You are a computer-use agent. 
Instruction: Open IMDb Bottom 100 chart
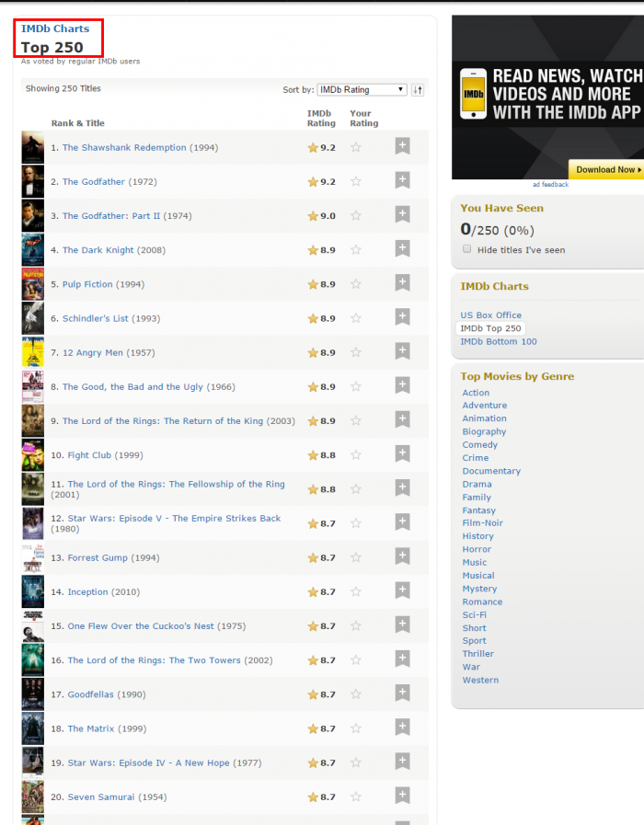499,341
